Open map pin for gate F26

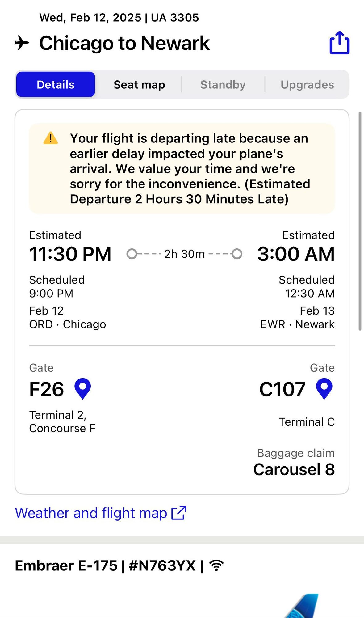point(83,388)
